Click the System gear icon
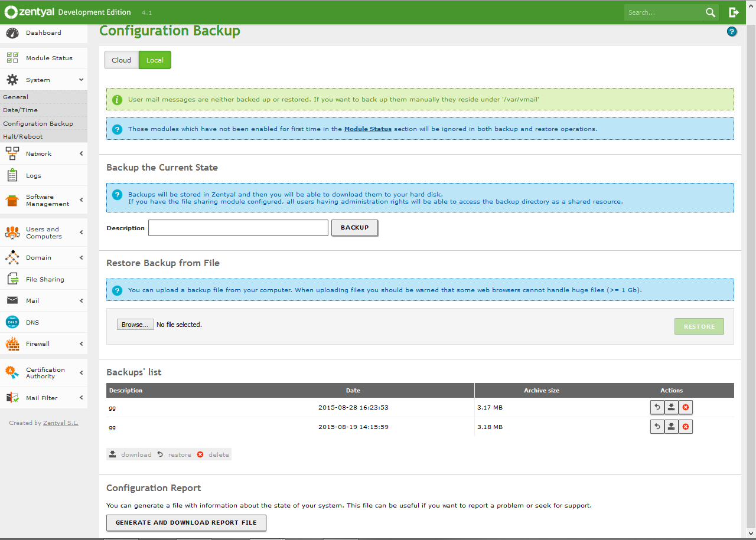The width and height of the screenshot is (756, 540). (12, 80)
